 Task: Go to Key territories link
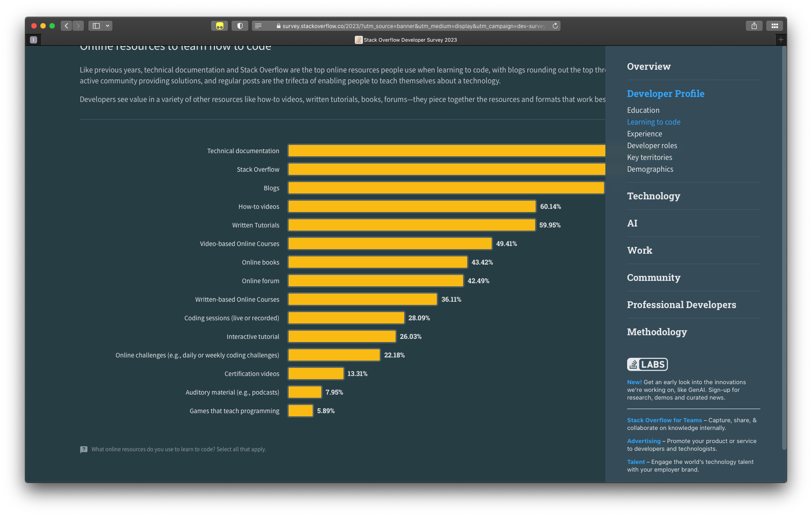pyautogui.click(x=649, y=157)
